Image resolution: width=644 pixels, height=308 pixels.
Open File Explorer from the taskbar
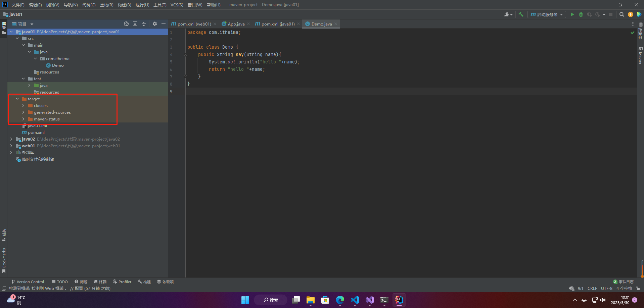pos(311,300)
